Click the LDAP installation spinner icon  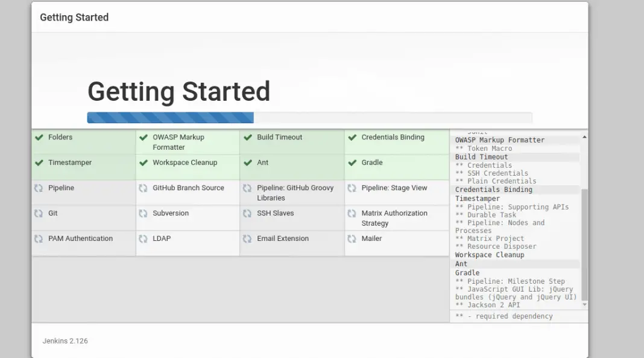[x=144, y=238]
